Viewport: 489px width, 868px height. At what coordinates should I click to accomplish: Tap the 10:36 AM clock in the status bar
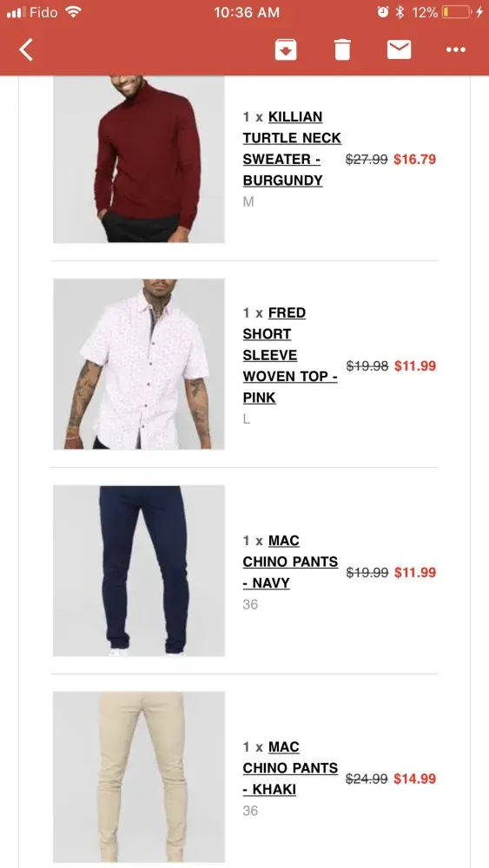coord(247,12)
